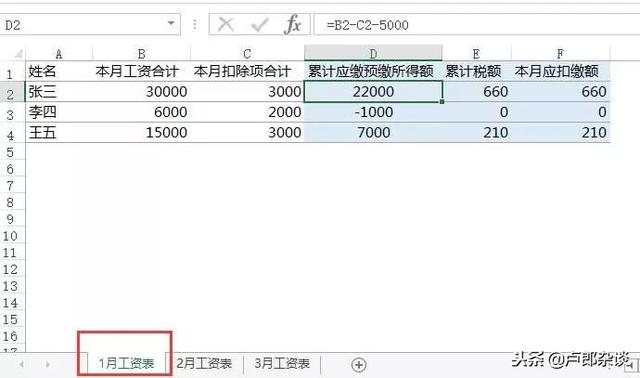
Task: Click the fill handle of cell D2
Action: [x=442, y=102]
